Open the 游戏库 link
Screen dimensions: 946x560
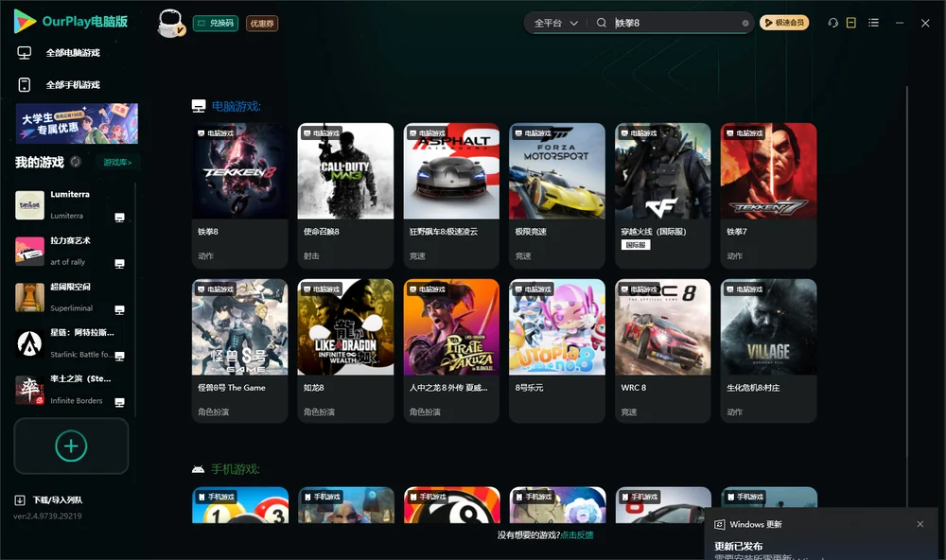(x=117, y=163)
